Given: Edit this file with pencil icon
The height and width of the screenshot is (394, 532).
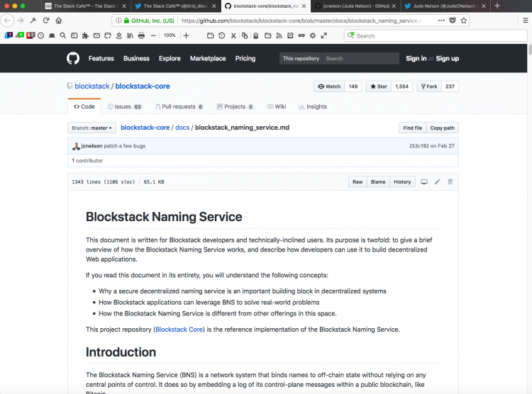Looking at the screenshot, I should [438, 181].
